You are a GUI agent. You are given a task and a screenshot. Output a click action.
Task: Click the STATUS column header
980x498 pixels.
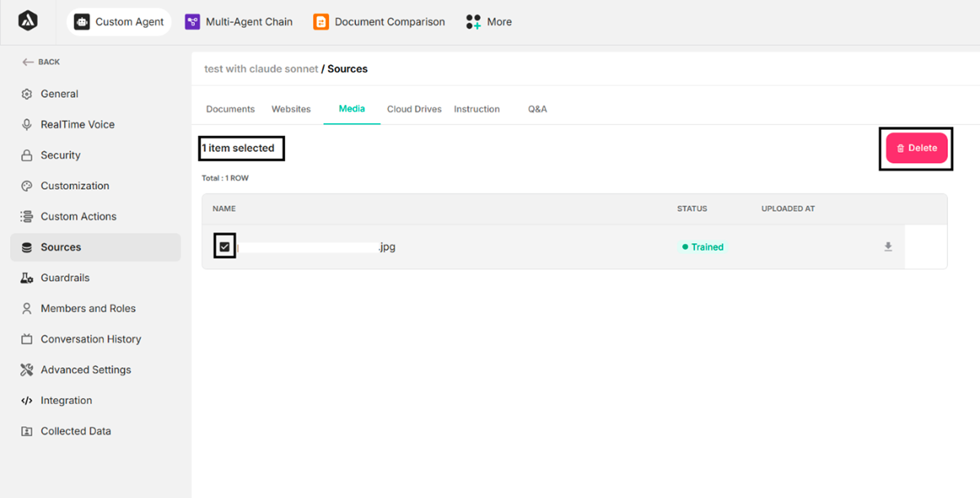pyautogui.click(x=692, y=209)
